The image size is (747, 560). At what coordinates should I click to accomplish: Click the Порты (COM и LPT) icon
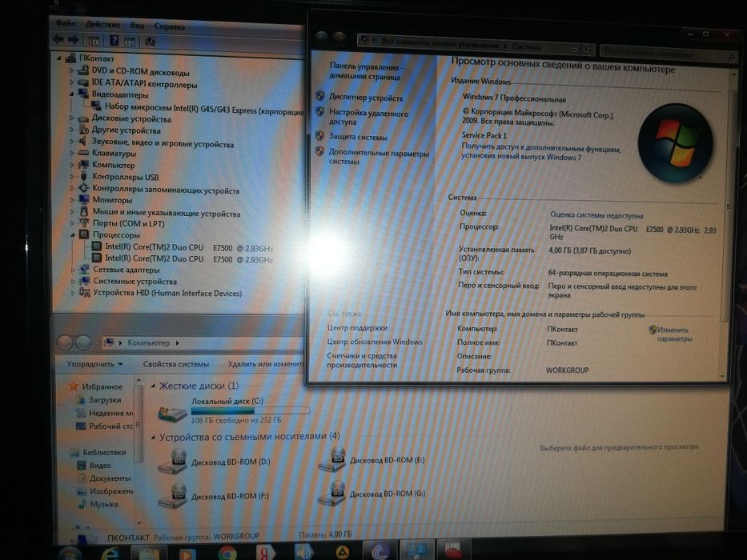click(x=84, y=222)
